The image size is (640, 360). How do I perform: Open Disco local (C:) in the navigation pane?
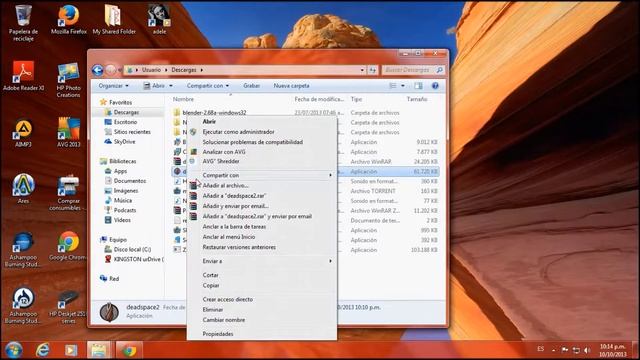tap(132, 249)
